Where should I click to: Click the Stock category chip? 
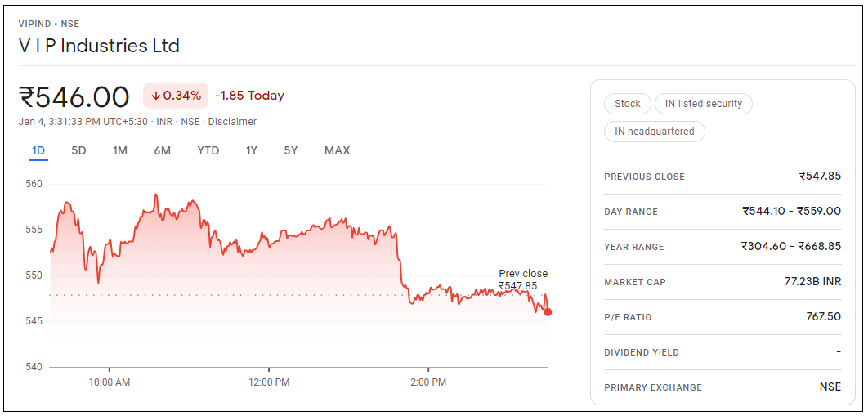[x=628, y=104]
